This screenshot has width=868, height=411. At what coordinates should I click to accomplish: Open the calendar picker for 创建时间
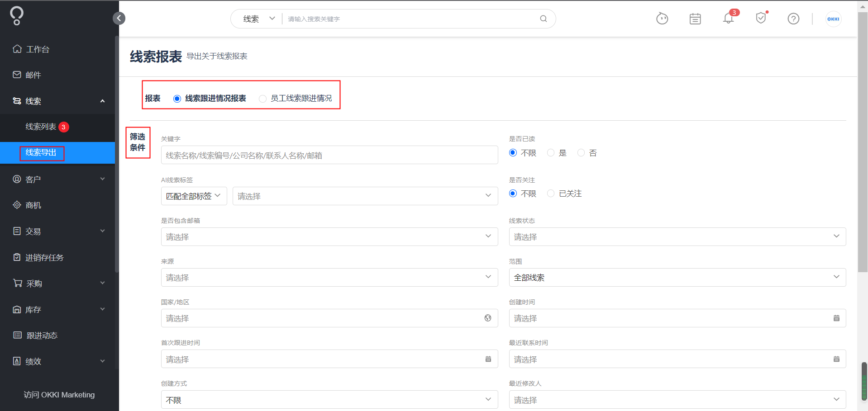coord(836,318)
